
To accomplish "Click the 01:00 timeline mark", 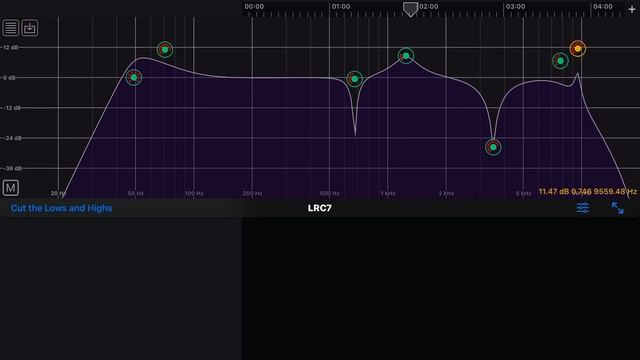I will [x=341, y=7].
